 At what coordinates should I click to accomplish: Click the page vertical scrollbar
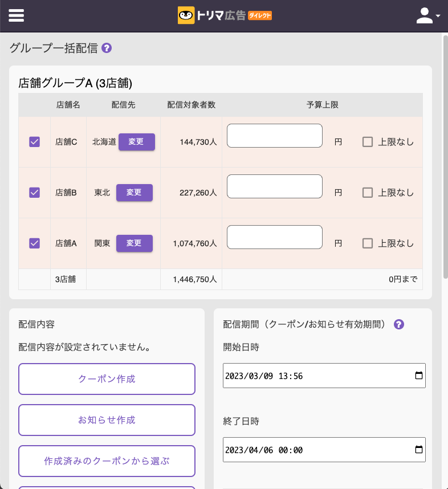click(x=446, y=157)
